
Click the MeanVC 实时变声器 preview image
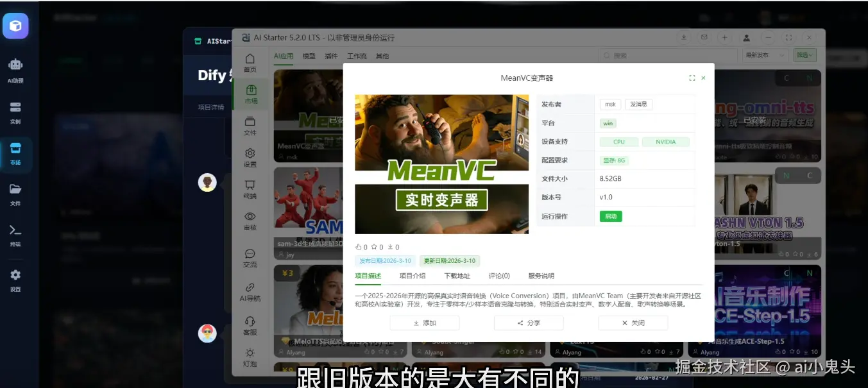coord(442,164)
